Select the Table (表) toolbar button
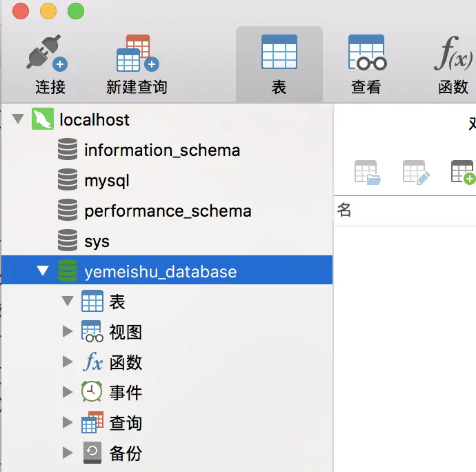This screenshot has width=476, height=472. coord(279,64)
